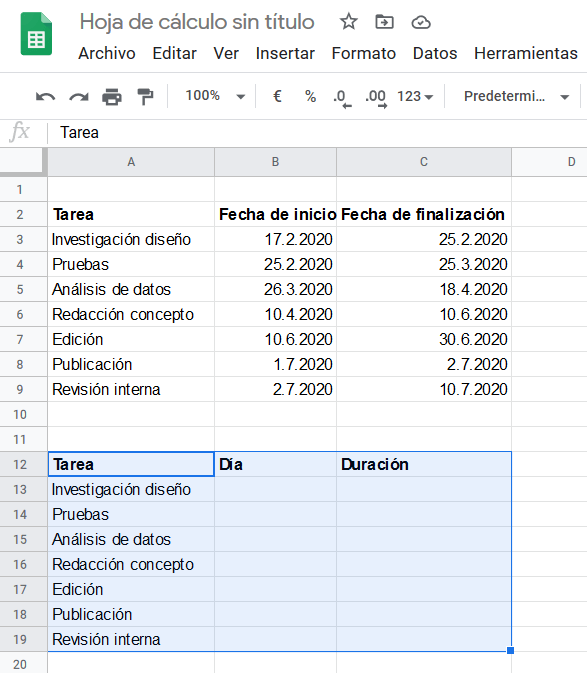Select 'Análisis de datos' in row 5
Screen dimensions: 587x673
(x=131, y=289)
